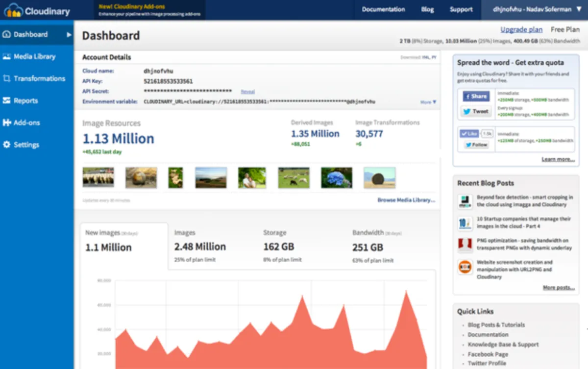The height and width of the screenshot is (369, 588).
Task: Click the Dashboard gauge icon in sidebar
Action: click(x=6, y=34)
